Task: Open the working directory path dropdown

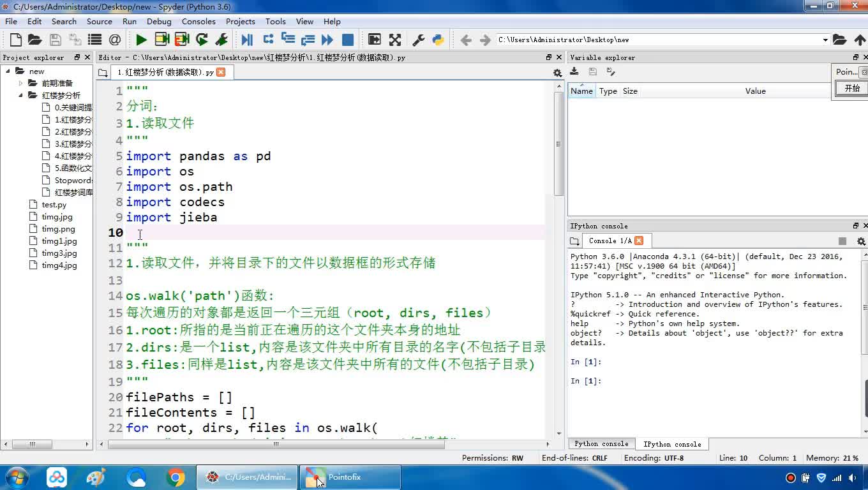Action: (825, 40)
